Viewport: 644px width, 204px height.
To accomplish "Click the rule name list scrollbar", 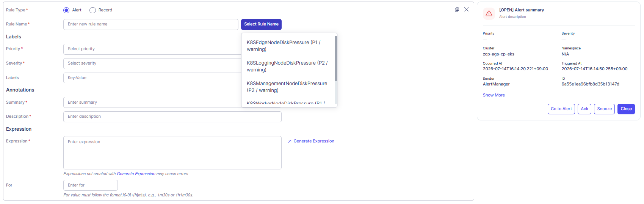I will [336, 59].
